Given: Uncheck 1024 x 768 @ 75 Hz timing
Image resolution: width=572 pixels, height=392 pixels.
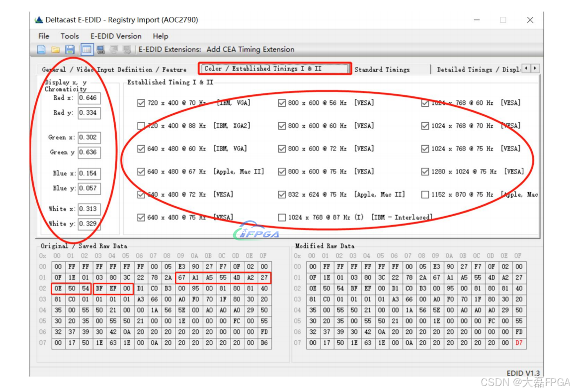Looking at the screenshot, I should coord(425,149).
